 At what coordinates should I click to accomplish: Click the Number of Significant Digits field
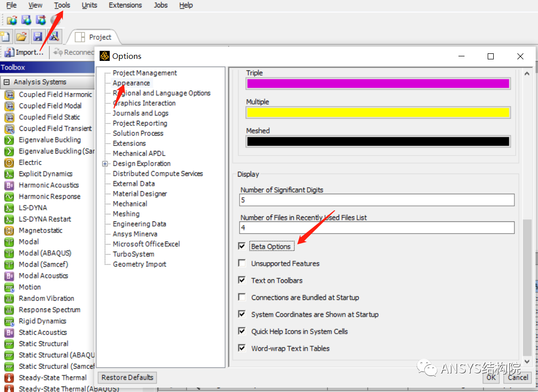[377, 200]
